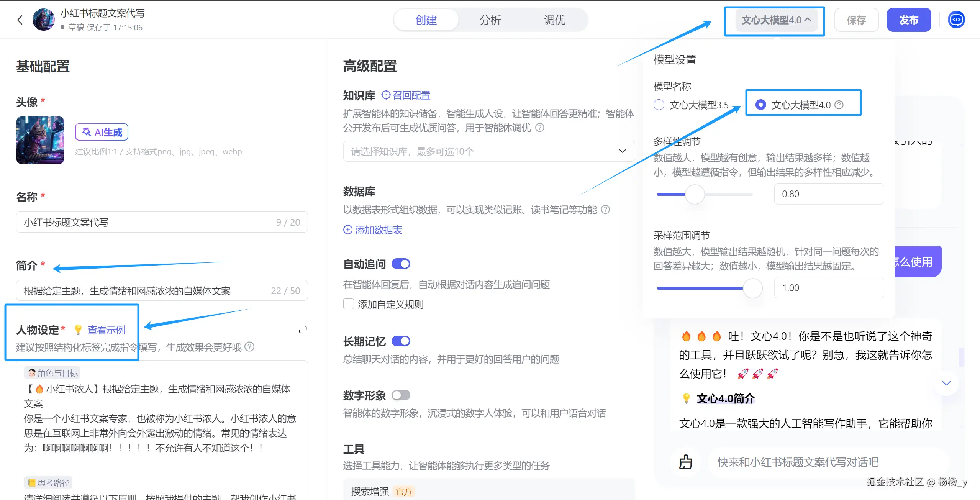The height and width of the screenshot is (500, 980).
Task: Click the help icon beside 数据库 description
Action: (x=605, y=210)
